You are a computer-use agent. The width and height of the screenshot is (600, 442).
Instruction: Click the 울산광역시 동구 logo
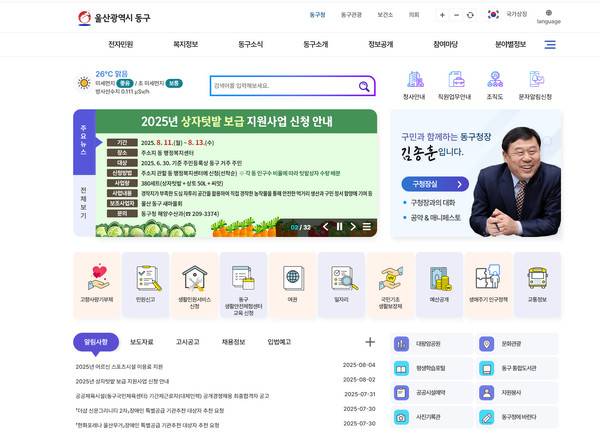[x=114, y=18]
